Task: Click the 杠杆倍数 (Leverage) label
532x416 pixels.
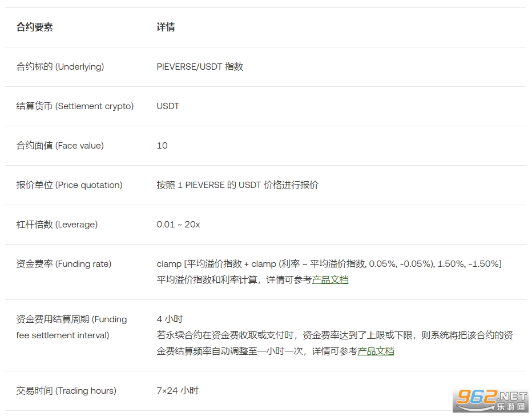Action: click(57, 225)
